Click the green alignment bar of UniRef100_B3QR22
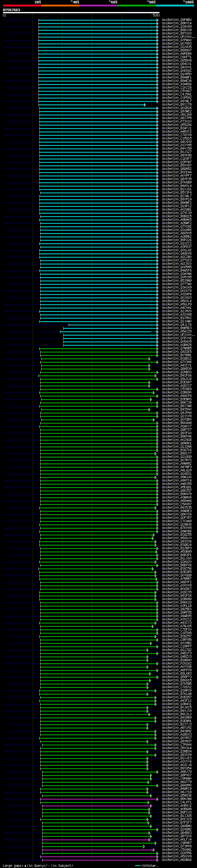 96,359
